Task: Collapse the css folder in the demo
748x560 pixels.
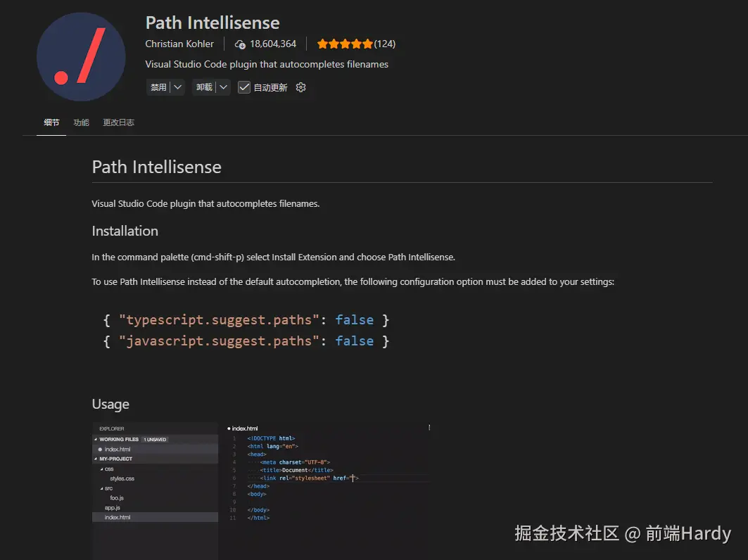Action: click(101, 469)
